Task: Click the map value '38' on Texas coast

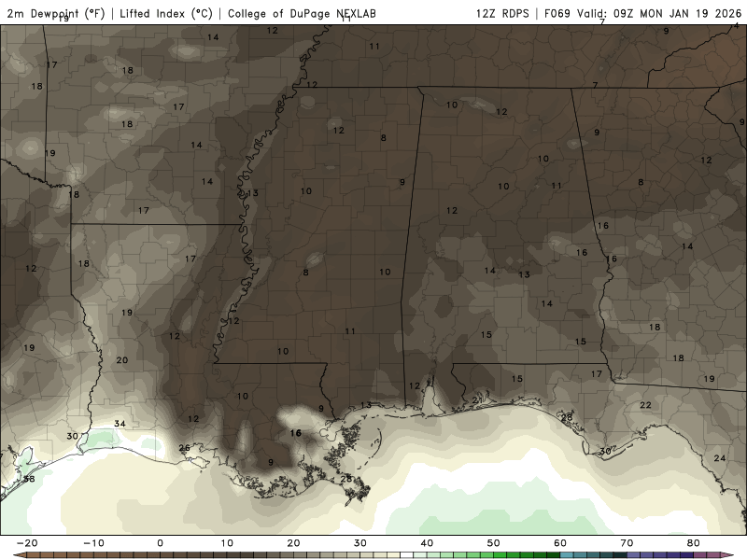Action: 29,479
